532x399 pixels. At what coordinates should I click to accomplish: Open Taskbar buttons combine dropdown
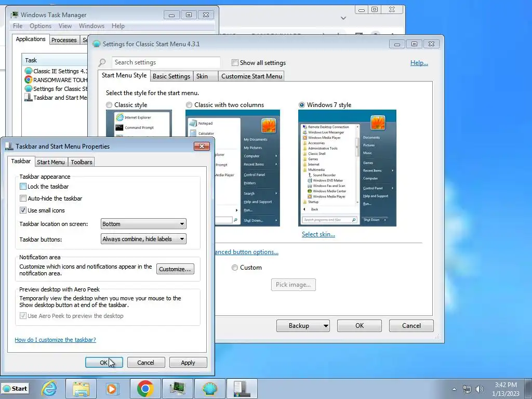[143, 239]
